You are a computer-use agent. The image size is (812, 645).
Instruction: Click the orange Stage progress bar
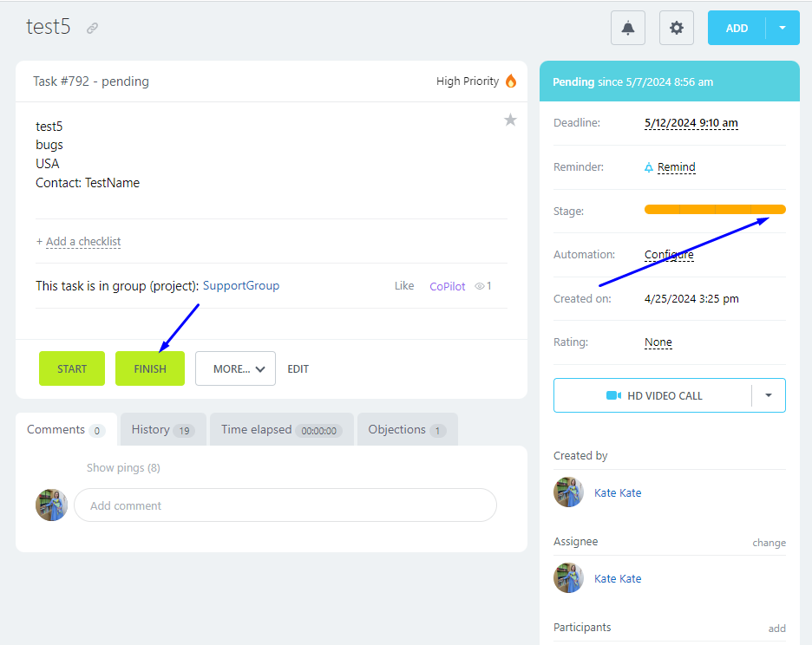click(715, 210)
